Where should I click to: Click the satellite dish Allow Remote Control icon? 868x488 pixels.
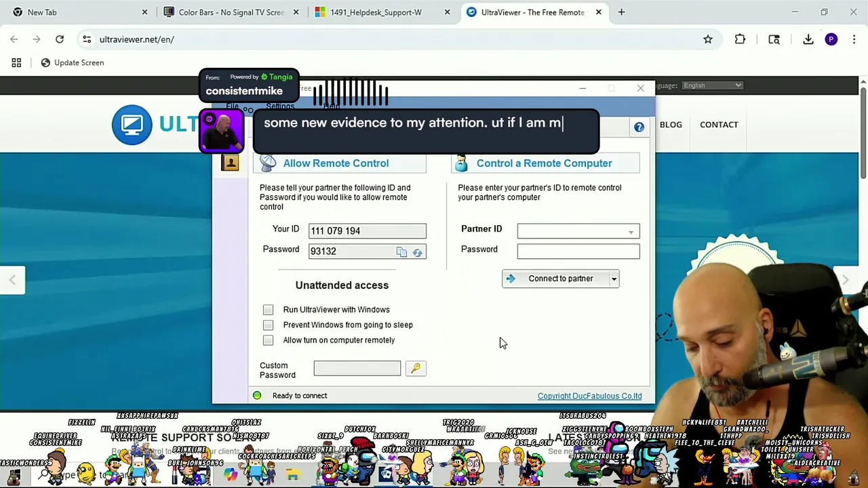(x=268, y=163)
